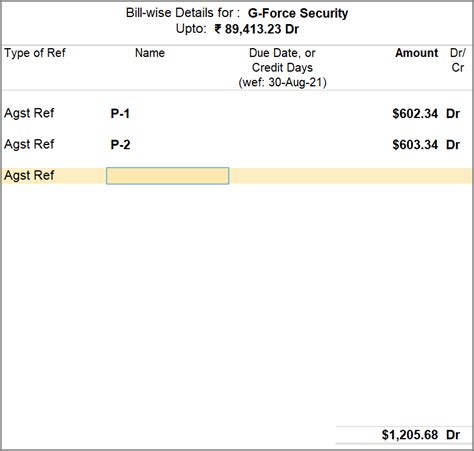Click the empty Name input field
This screenshot has height=451, width=474.
[x=167, y=176]
